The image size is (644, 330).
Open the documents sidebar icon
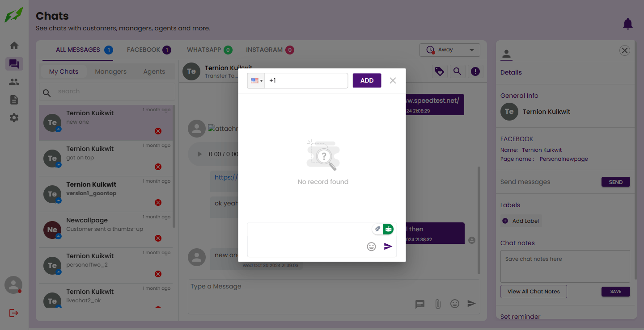tap(14, 100)
